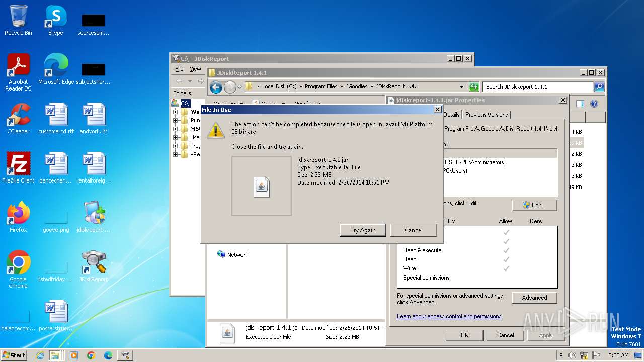
Task: Show hidden tray icons arrow
Action: point(561,355)
